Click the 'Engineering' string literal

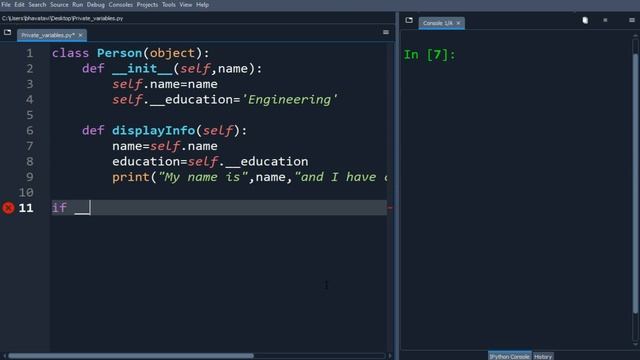(289, 100)
